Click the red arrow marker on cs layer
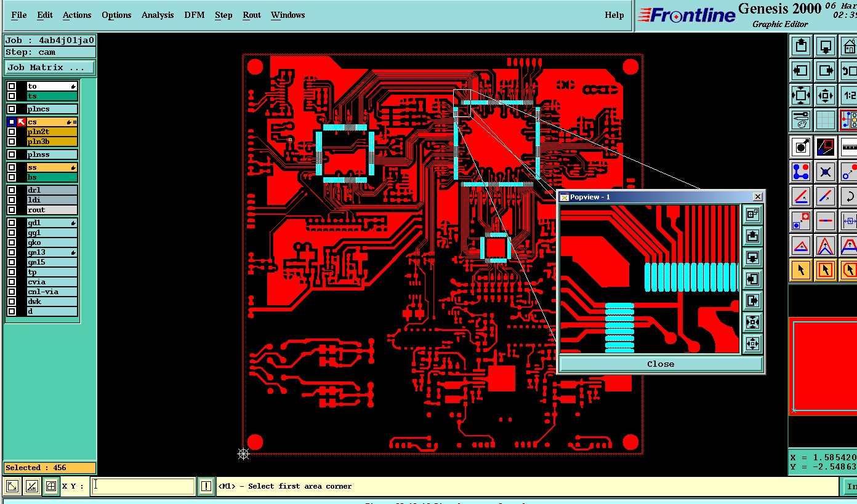Screen dimensions: 857x504 coord(22,122)
